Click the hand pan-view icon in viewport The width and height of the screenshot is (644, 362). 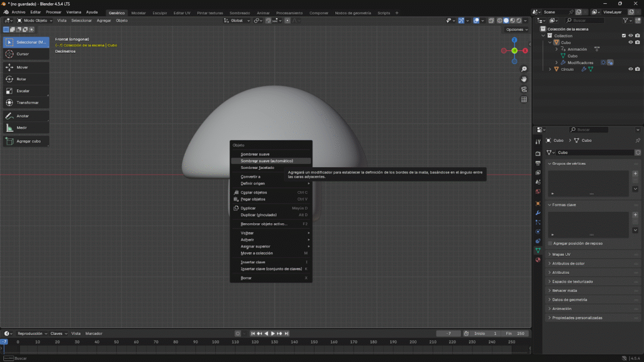pos(524,79)
